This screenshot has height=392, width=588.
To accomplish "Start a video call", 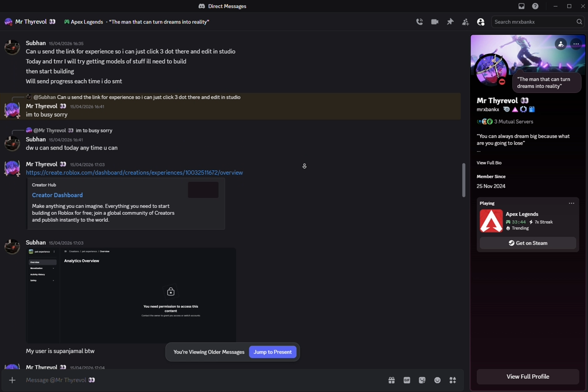I will tap(434, 22).
